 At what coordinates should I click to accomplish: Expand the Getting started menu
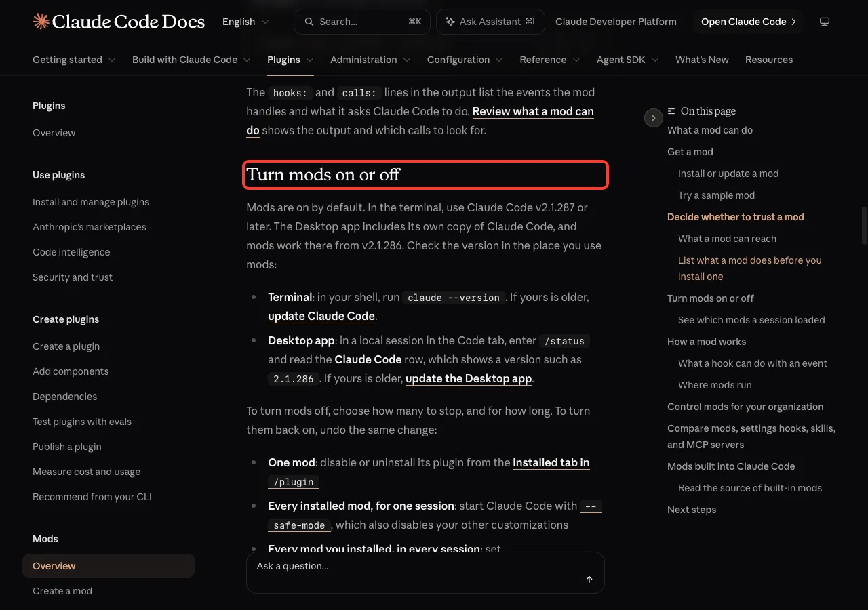[74, 60]
